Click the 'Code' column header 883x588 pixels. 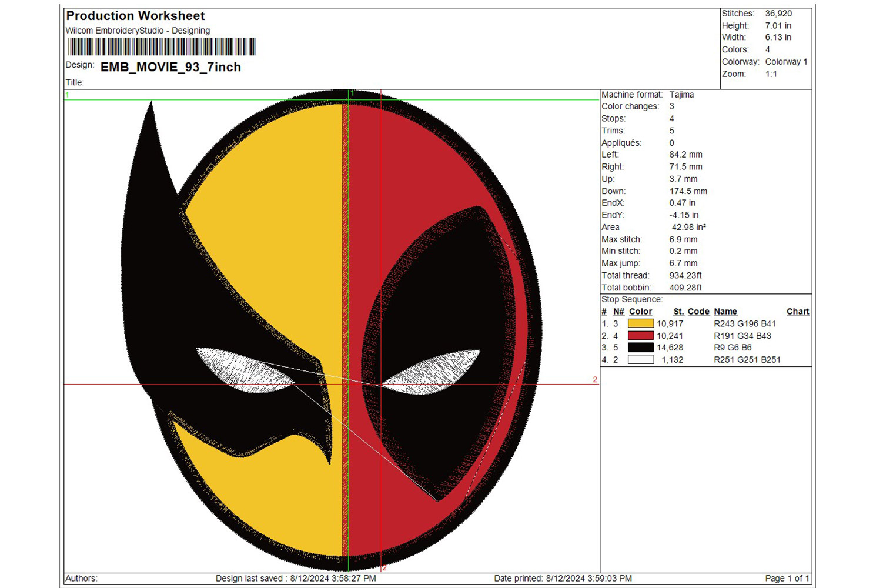(x=698, y=312)
